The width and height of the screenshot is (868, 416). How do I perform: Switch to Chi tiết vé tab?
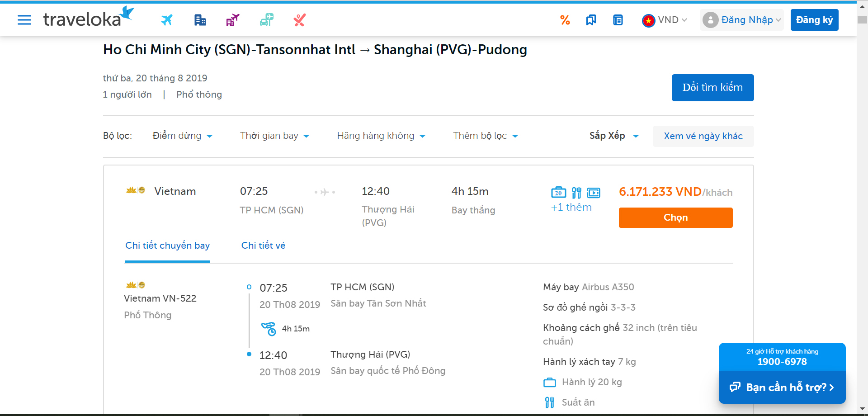coord(263,246)
